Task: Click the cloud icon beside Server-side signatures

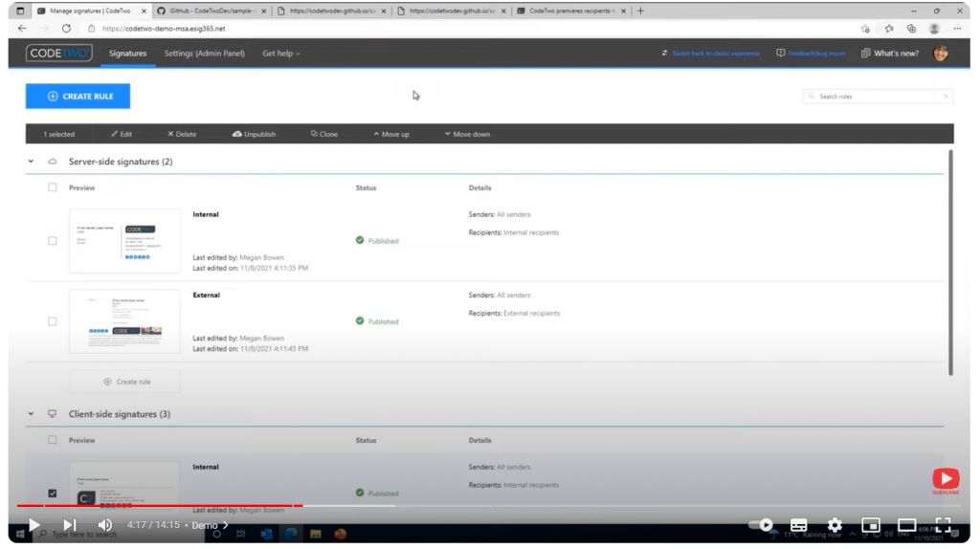Action: click(53, 162)
